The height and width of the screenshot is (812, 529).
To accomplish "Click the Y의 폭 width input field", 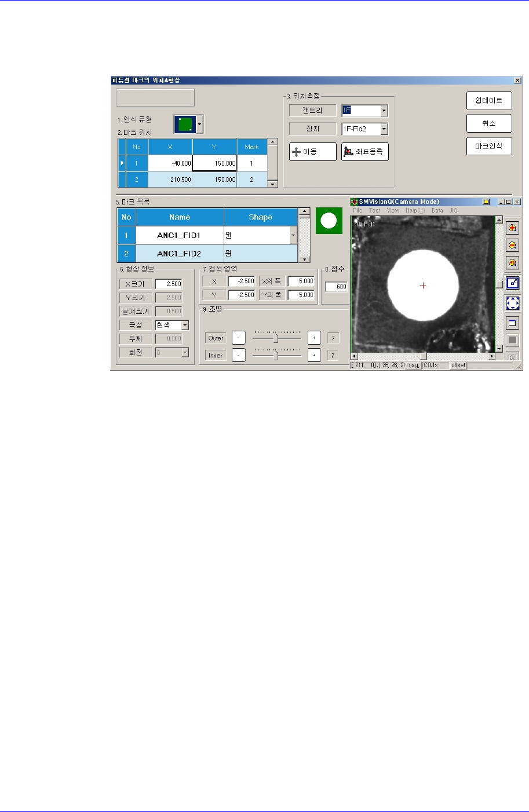I will tap(301, 295).
